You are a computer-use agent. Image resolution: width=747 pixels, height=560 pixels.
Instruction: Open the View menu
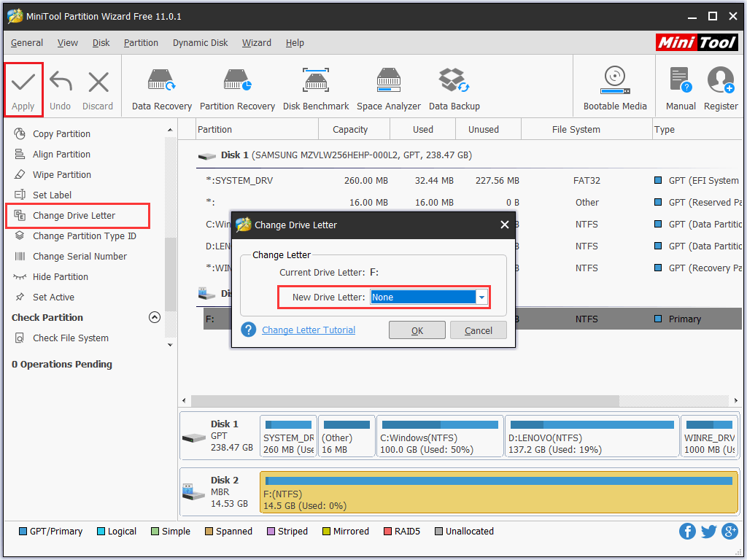click(x=68, y=43)
